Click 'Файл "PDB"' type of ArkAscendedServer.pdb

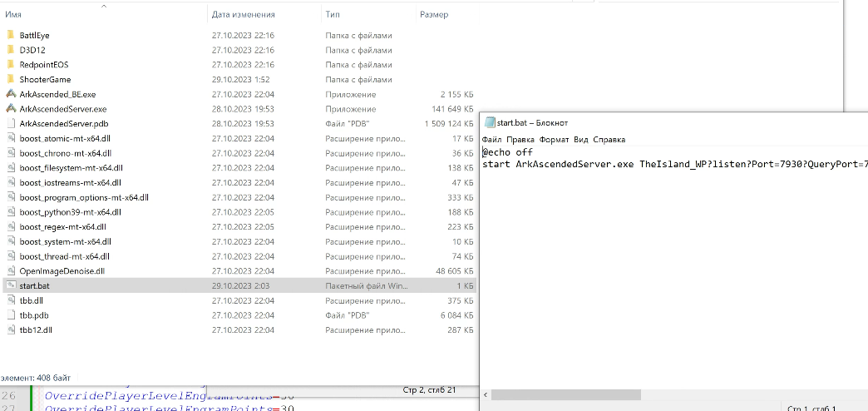click(x=347, y=123)
